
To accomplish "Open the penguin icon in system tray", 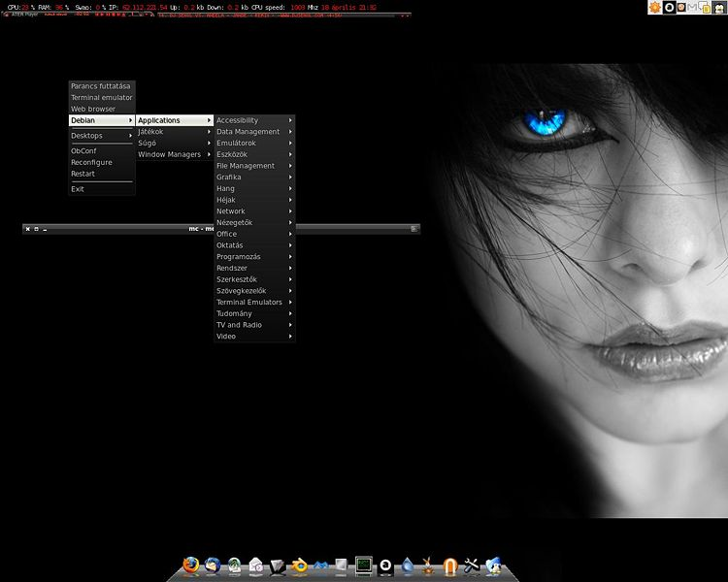I will (719, 7).
